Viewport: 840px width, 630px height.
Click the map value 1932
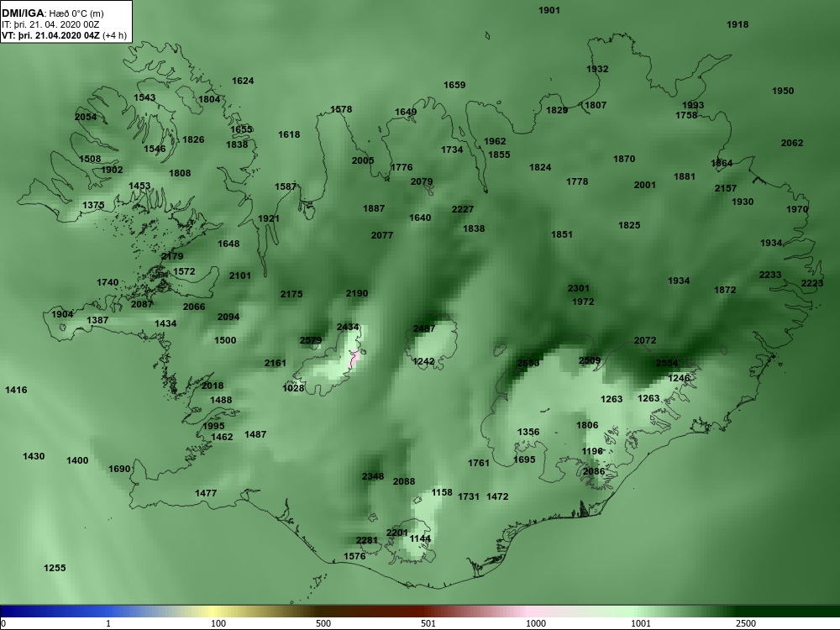pos(597,69)
